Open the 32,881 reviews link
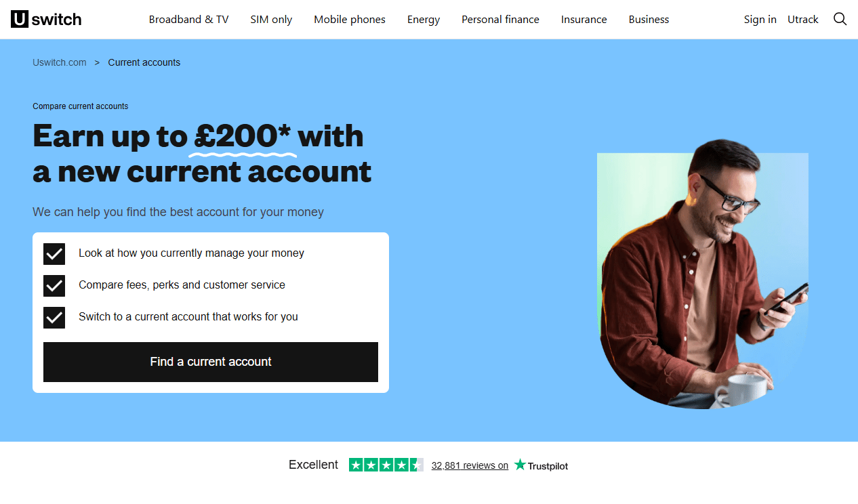Viewport: 858px width, 504px height. coord(470,465)
